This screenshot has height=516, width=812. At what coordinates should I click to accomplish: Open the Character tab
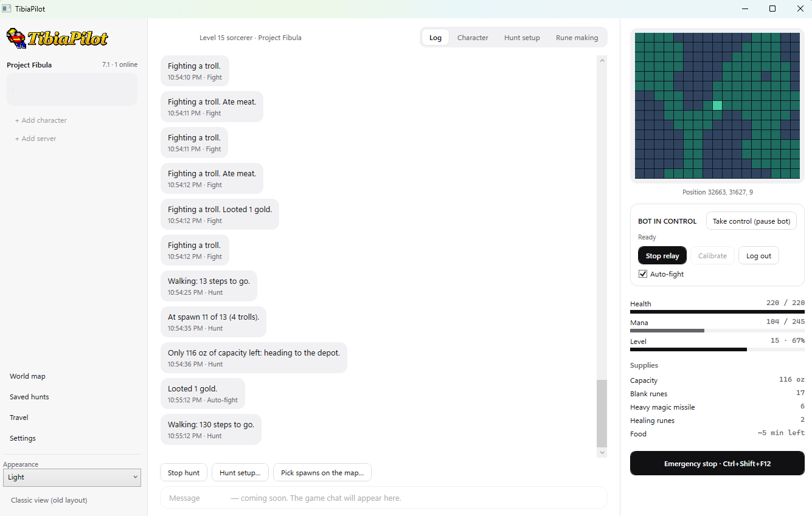click(x=473, y=38)
